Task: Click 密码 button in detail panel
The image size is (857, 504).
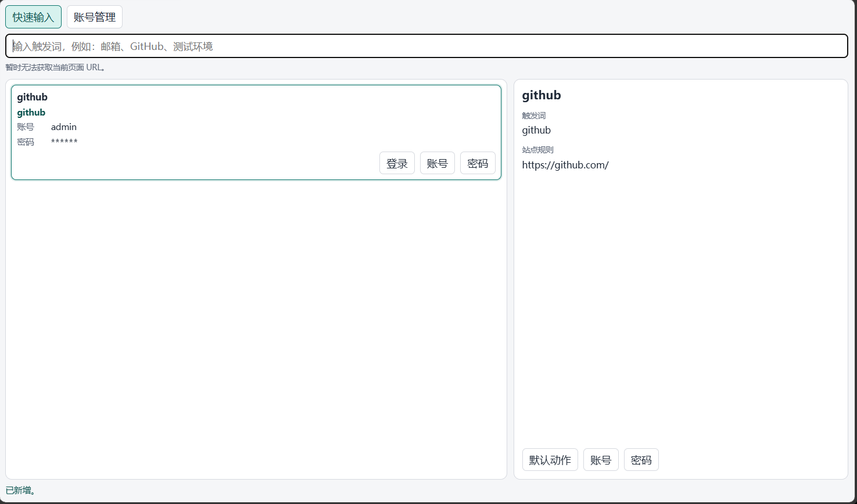Action: tap(641, 460)
